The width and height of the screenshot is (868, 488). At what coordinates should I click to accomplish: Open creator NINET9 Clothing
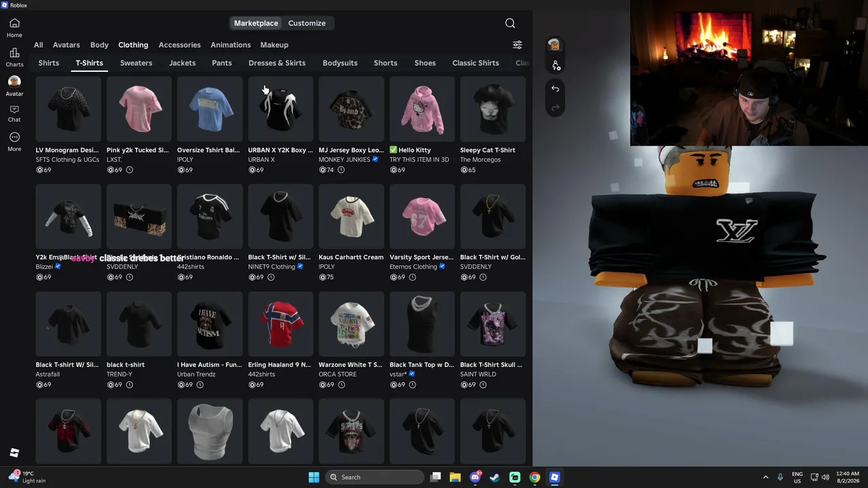coord(271,267)
